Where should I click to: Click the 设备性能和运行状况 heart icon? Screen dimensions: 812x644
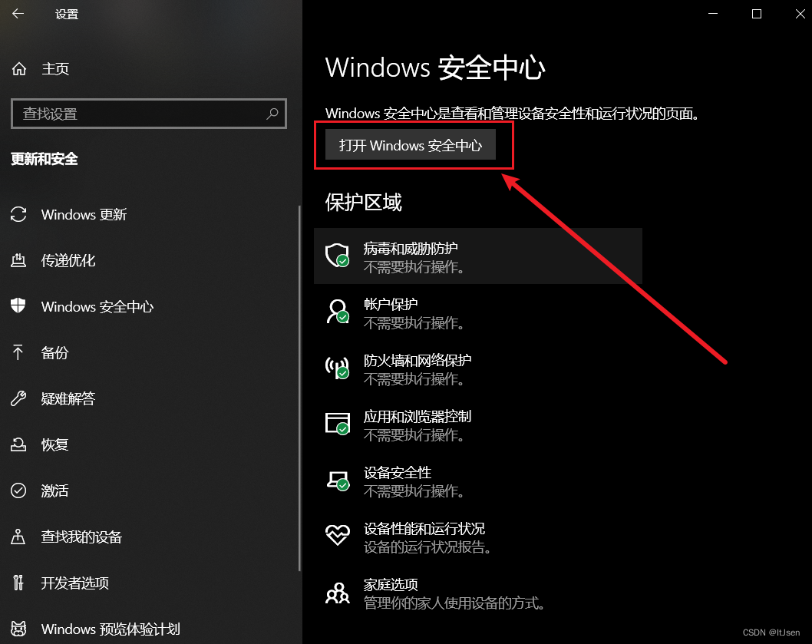(337, 535)
